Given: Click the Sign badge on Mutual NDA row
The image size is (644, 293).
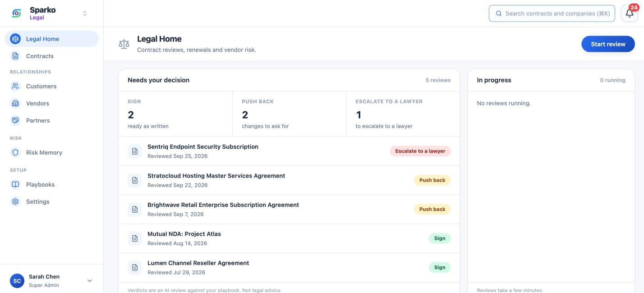Looking at the screenshot, I should 440,238.
